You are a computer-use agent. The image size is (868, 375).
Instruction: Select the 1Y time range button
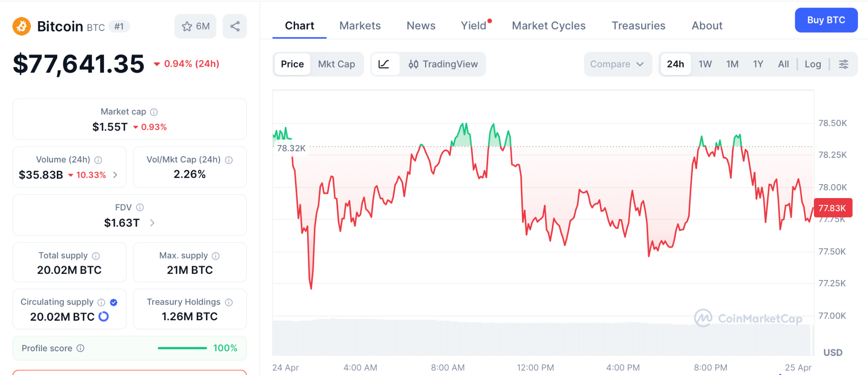[x=758, y=64]
